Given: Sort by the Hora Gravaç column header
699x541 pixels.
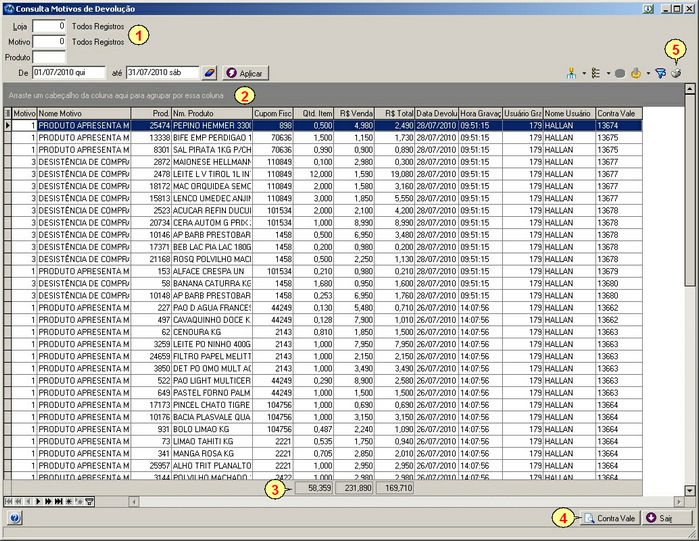Looking at the screenshot, I should click(x=481, y=114).
